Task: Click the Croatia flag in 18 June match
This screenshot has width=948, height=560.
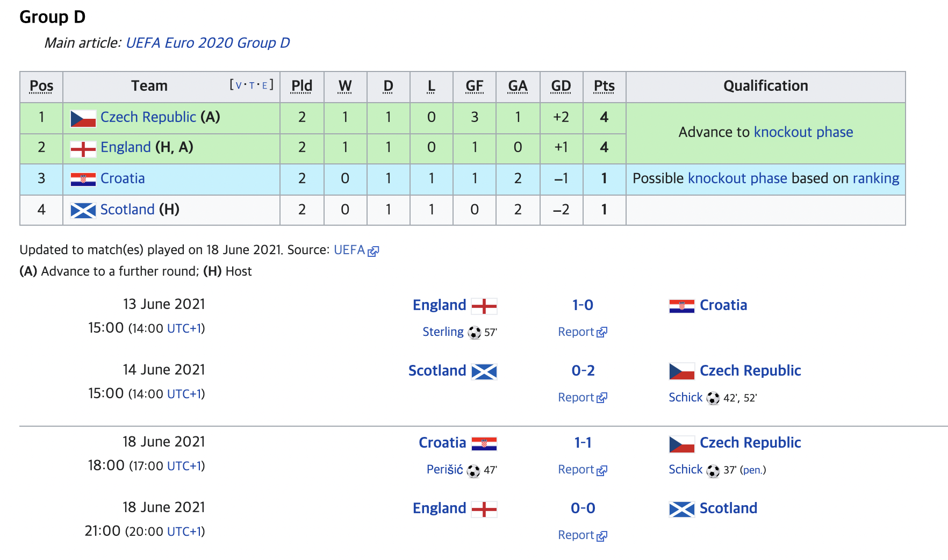Action: pyautogui.click(x=484, y=443)
